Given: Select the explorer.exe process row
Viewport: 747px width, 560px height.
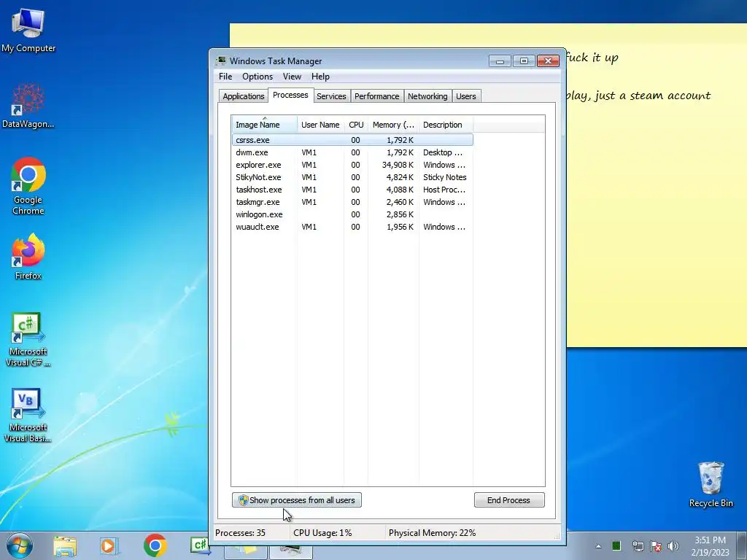Looking at the screenshot, I should [352, 165].
